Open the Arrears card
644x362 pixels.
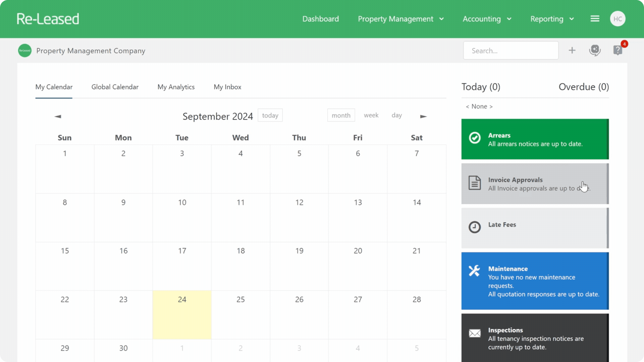535,139
